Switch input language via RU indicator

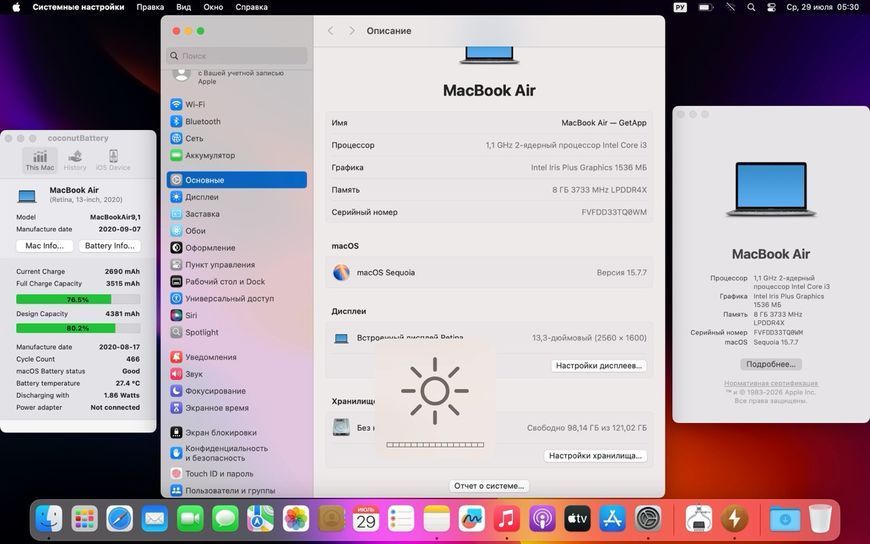click(x=680, y=7)
